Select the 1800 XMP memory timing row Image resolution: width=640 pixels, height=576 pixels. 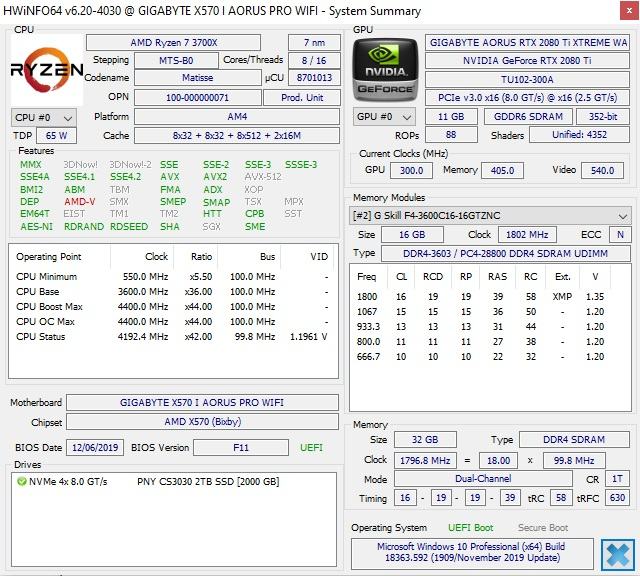490,297
